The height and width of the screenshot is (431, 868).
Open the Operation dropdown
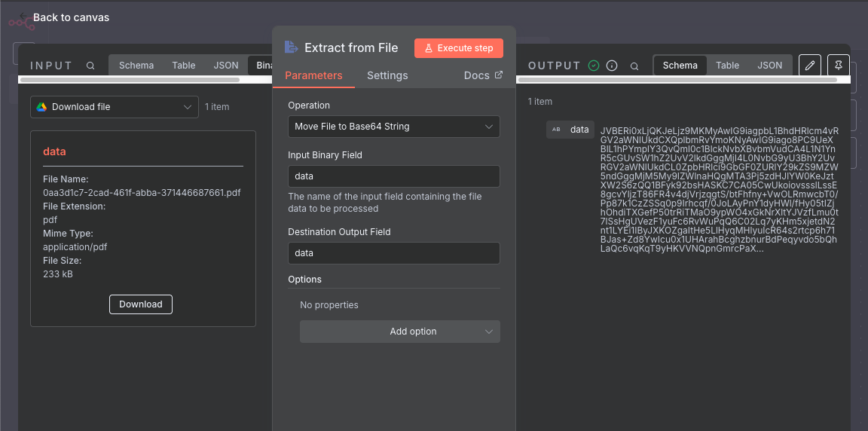click(393, 127)
